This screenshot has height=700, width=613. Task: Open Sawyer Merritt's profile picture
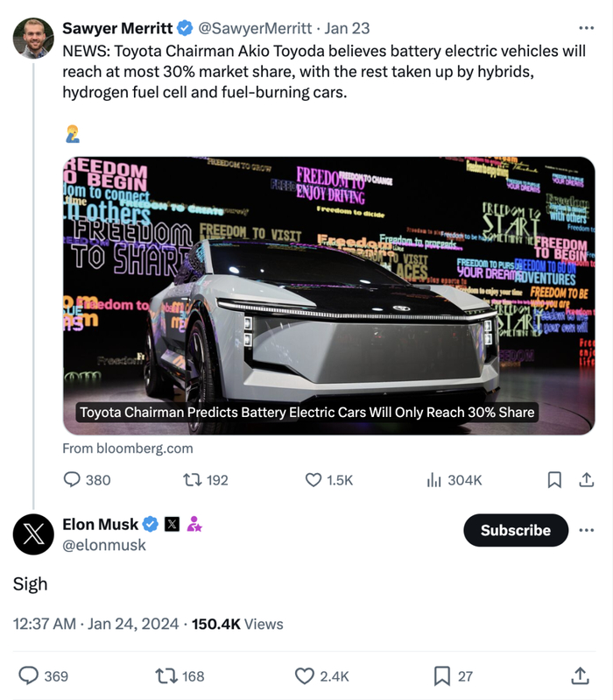click(33, 37)
